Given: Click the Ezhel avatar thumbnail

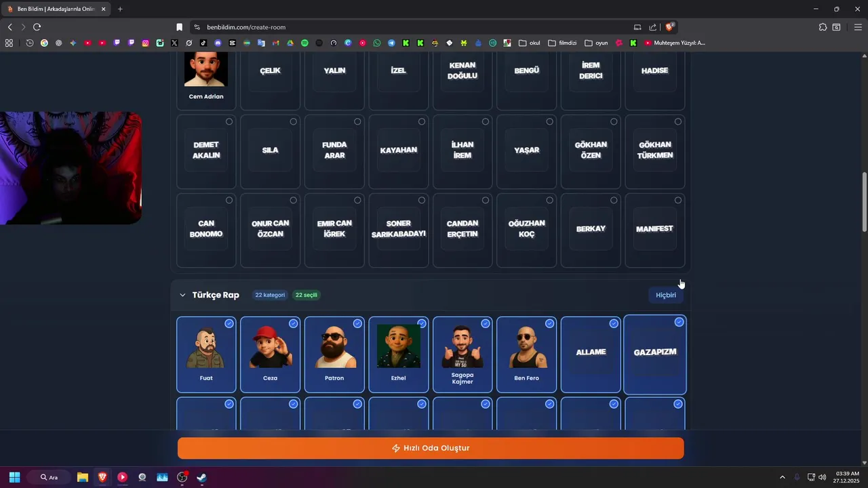Looking at the screenshot, I should [399, 346].
